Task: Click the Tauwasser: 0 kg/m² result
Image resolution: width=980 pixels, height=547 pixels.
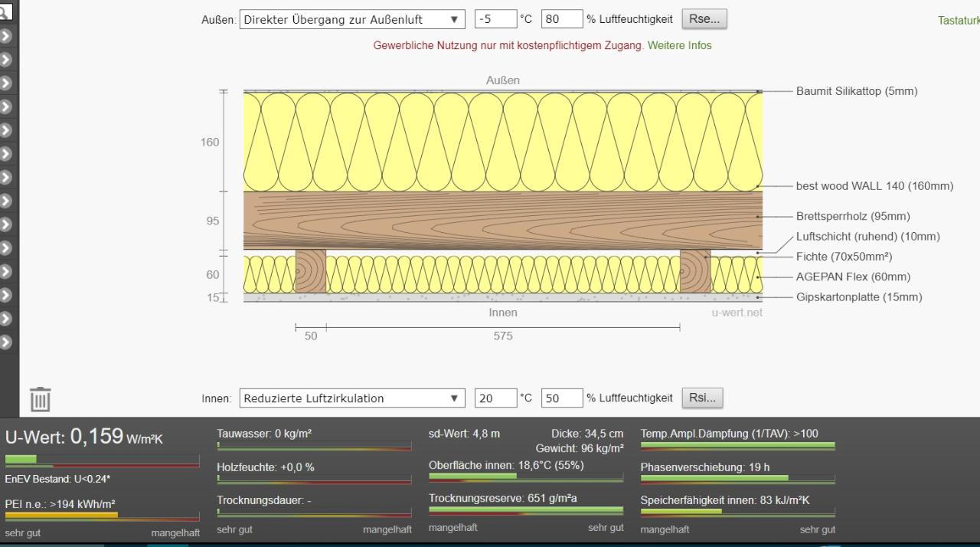Action: pyautogui.click(x=264, y=434)
